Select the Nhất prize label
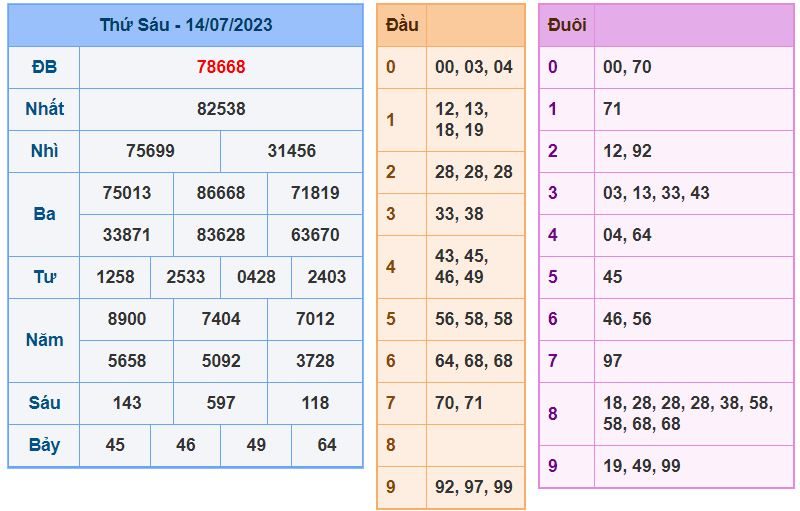 (x=44, y=109)
